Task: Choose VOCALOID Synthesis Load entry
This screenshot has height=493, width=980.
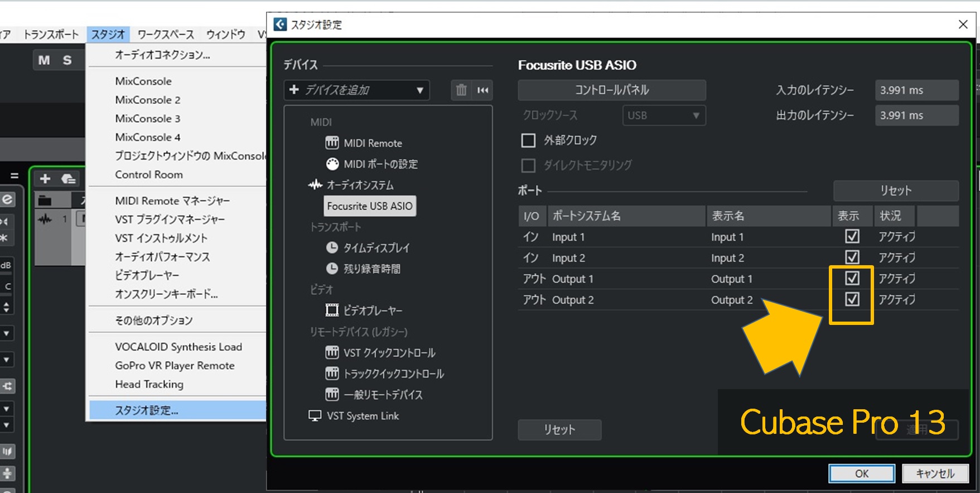Action: 177,347
